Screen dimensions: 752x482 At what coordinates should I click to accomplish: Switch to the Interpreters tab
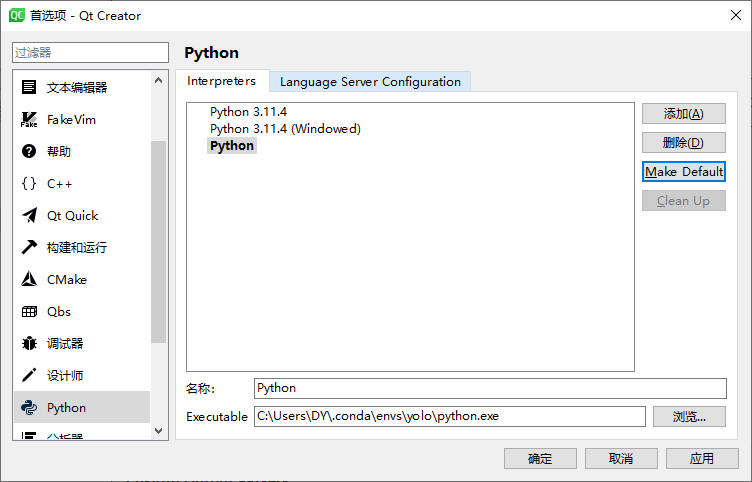[222, 81]
